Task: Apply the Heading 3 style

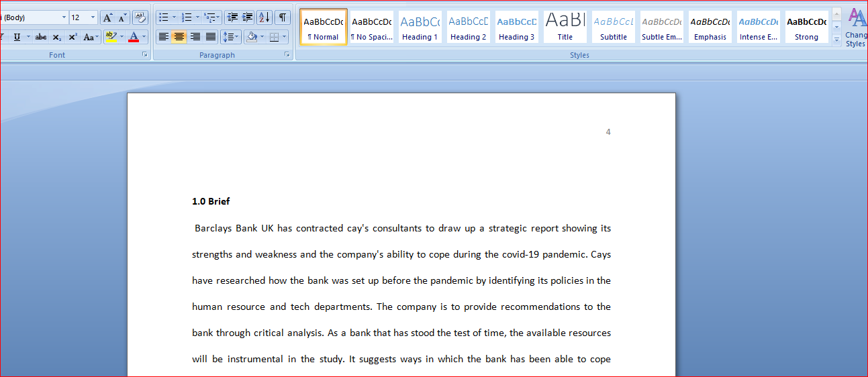Action: point(517,27)
